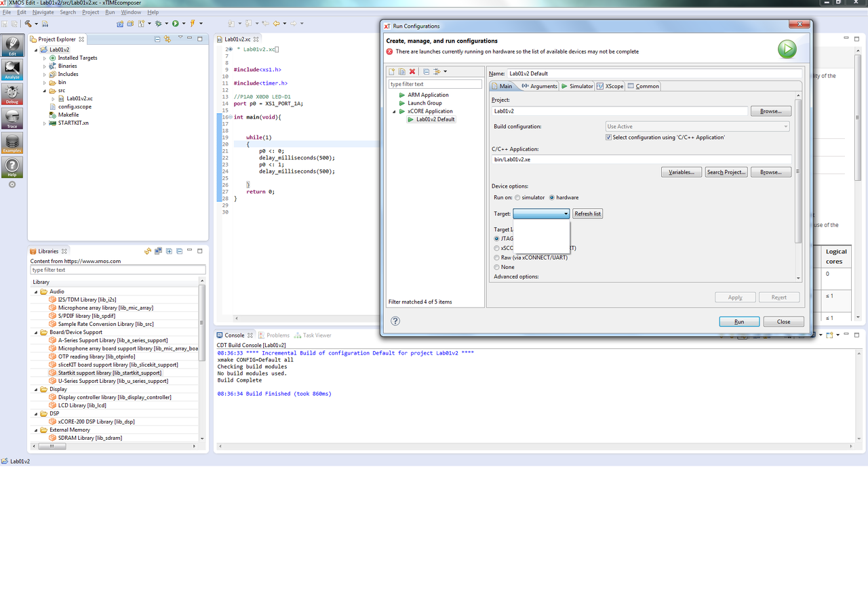This screenshot has height=612, width=868.
Task: Create new launch configuration icon
Action: [x=392, y=71]
